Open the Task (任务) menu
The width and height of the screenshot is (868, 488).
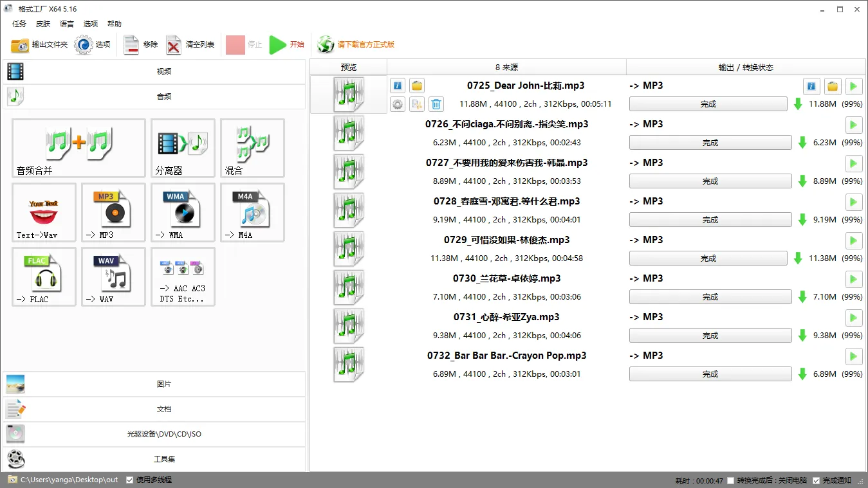click(x=19, y=24)
